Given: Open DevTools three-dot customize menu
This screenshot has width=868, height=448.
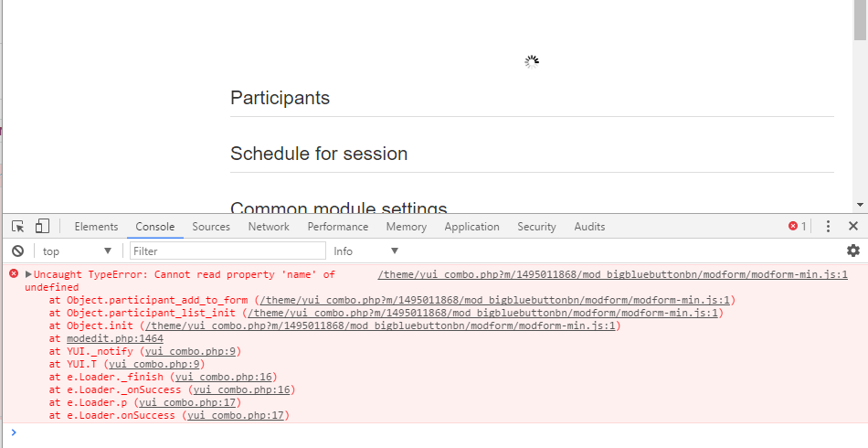Looking at the screenshot, I should (x=828, y=226).
